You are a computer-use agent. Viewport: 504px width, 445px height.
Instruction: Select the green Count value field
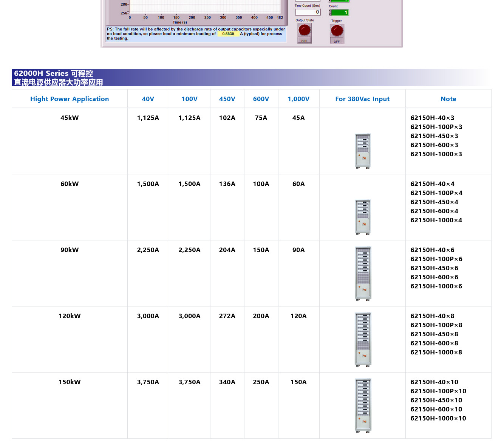(340, 13)
